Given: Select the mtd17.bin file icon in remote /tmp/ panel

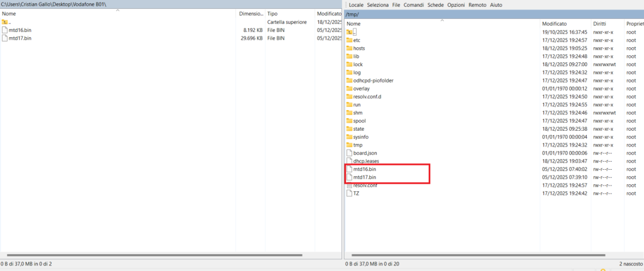Looking at the screenshot, I should tap(350, 177).
